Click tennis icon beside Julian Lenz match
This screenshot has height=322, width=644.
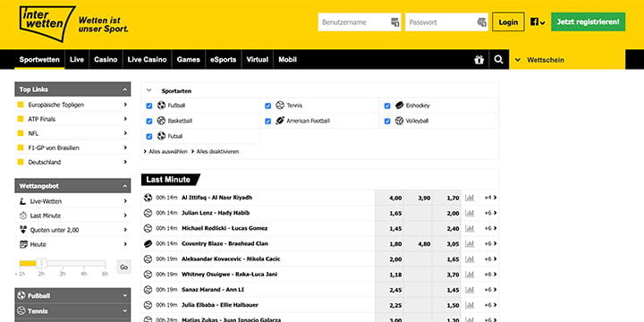click(x=148, y=213)
